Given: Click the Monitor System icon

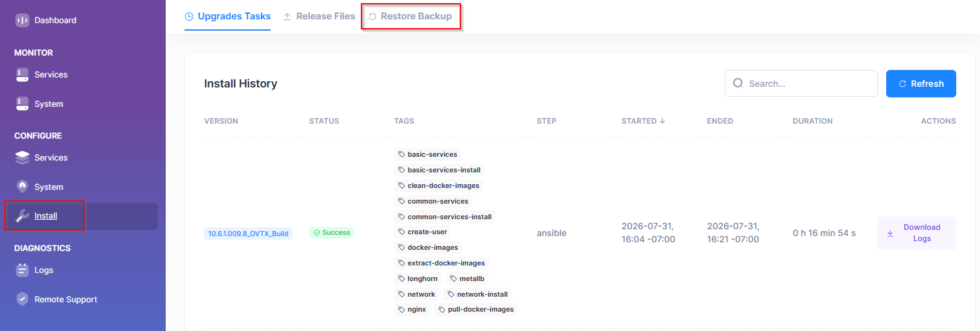Looking at the screenshot, I should coord(22,104).
